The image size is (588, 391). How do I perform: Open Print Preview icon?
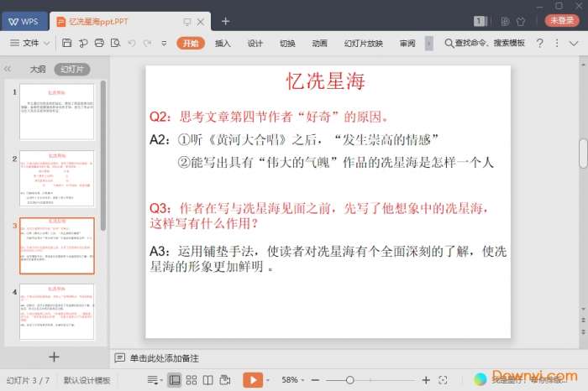[x=116, y=43]
